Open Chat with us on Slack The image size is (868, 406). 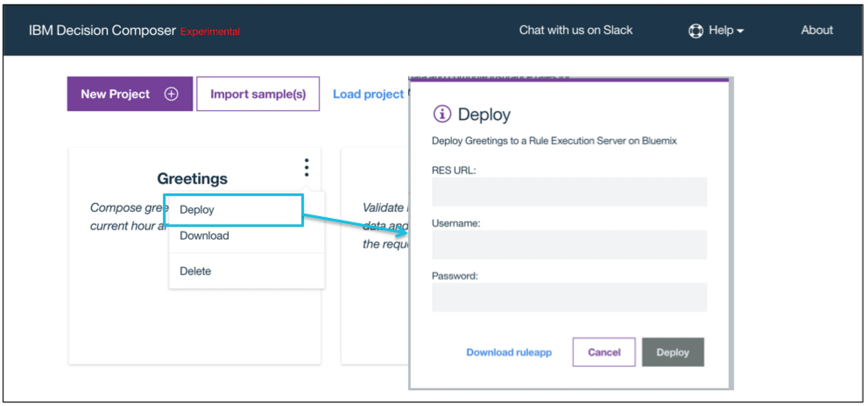pyautogui.click(x=575, y=30)
